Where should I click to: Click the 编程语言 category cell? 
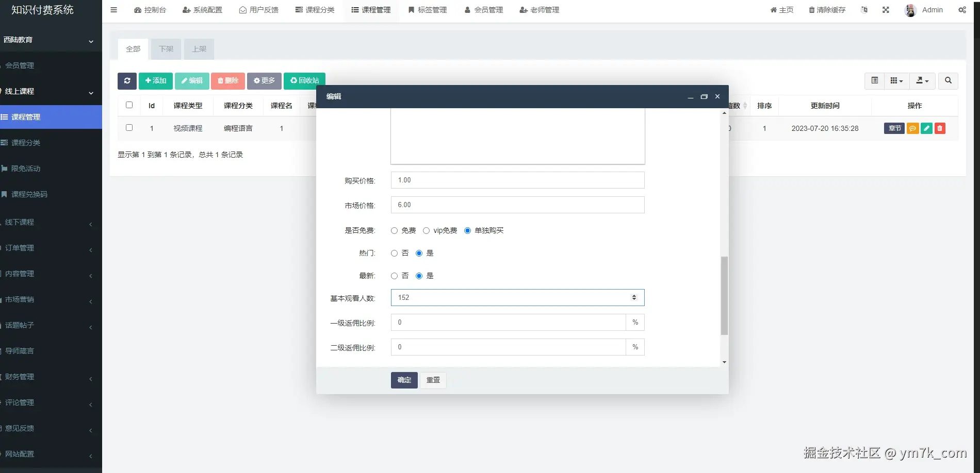click(238, 128)
